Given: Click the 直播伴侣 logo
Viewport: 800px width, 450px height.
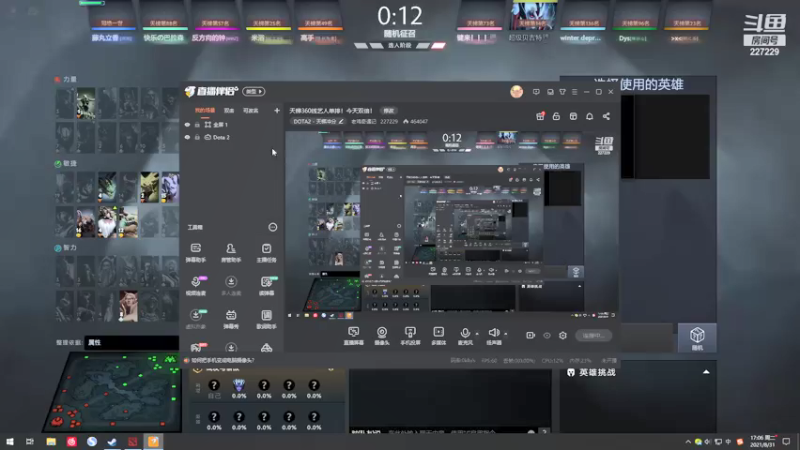Looking at the screenshot, I should click(x=211, y=91).
